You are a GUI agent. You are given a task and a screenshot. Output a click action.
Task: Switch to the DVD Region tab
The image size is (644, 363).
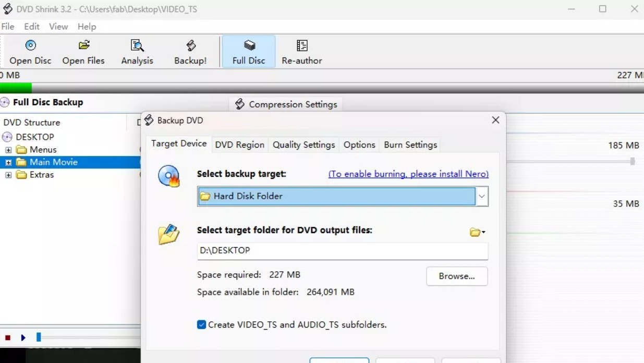point(240,145)
